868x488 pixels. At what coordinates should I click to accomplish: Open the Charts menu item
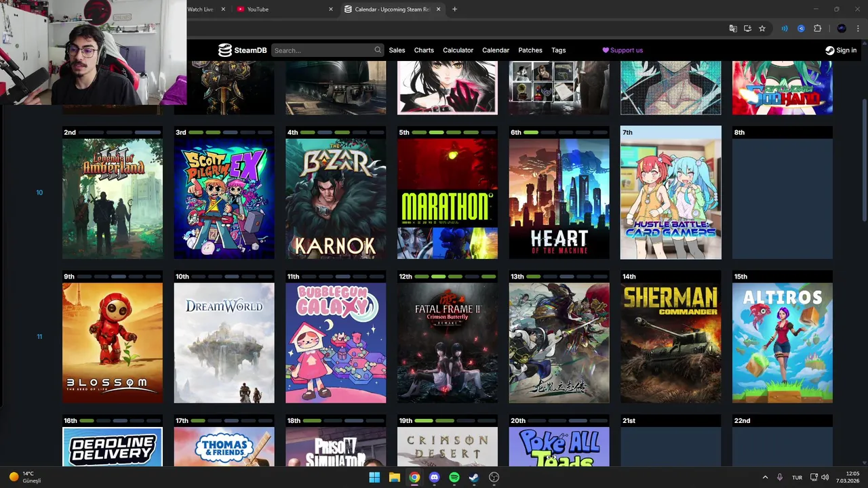coord(424,50)
